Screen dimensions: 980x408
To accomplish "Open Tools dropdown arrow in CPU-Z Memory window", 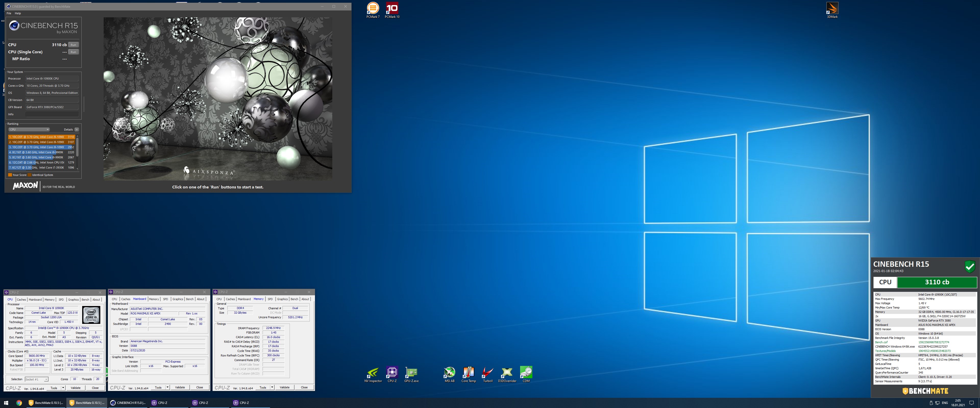I will [272, 387].
